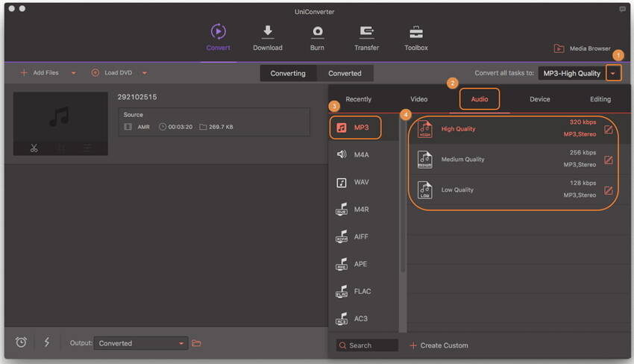Open the scissors trim tool on the thumbnail

34,148
